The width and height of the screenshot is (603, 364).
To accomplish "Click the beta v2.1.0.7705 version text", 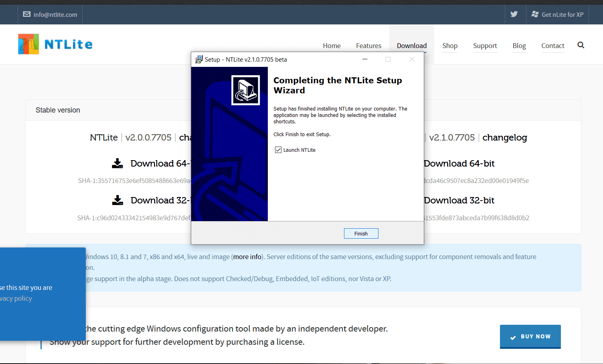I will point(452,137).
